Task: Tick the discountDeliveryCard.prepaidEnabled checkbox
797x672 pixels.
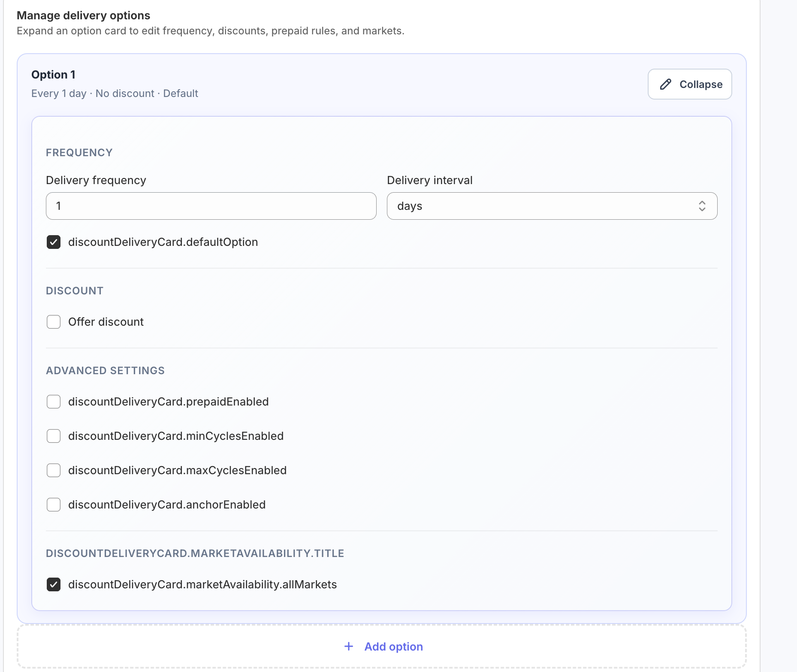Action: [54, 402]
